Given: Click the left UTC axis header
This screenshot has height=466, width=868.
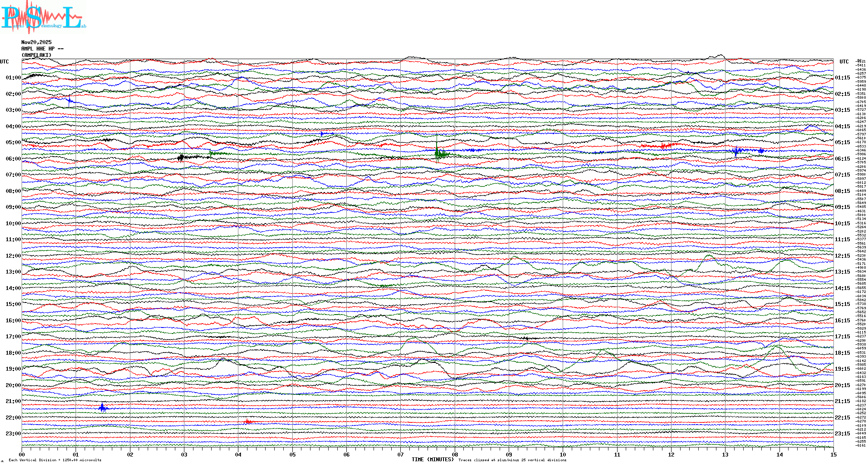Looking at the screenshot, I should point(4,62).
